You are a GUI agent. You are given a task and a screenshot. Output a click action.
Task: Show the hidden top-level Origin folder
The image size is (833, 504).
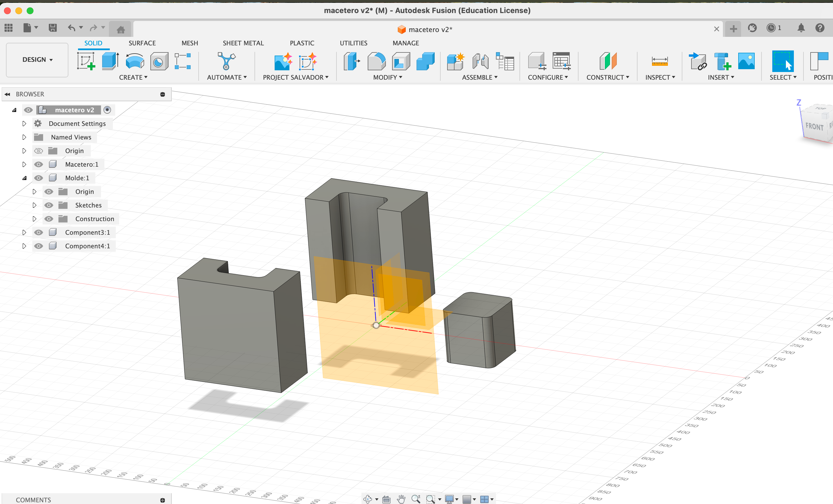point(39,151)
